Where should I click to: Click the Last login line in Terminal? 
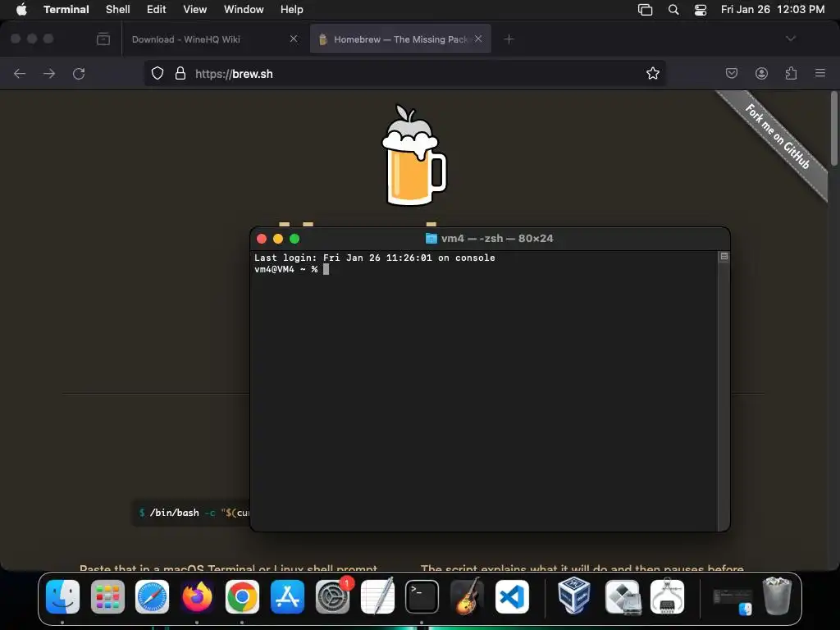pos(374,258)
